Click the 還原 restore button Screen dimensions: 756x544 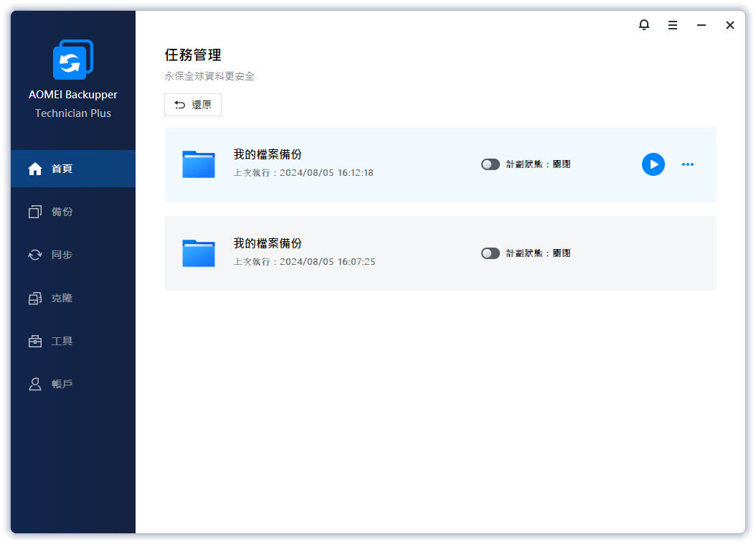(193, 105)
